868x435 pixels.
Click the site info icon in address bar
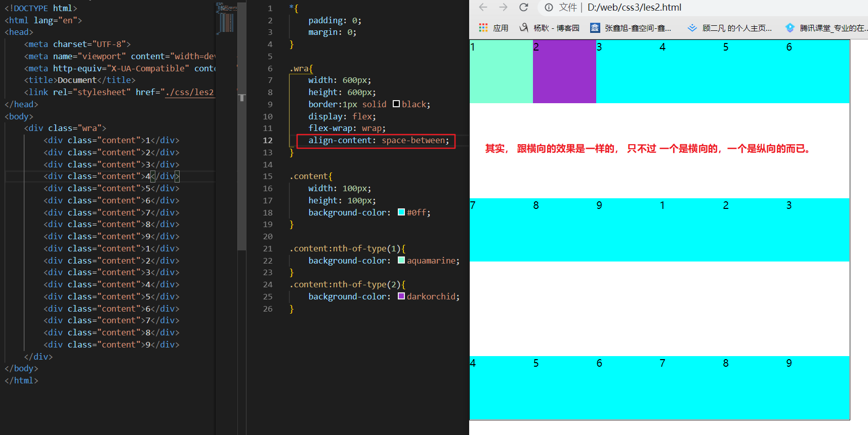coord(549,7)
